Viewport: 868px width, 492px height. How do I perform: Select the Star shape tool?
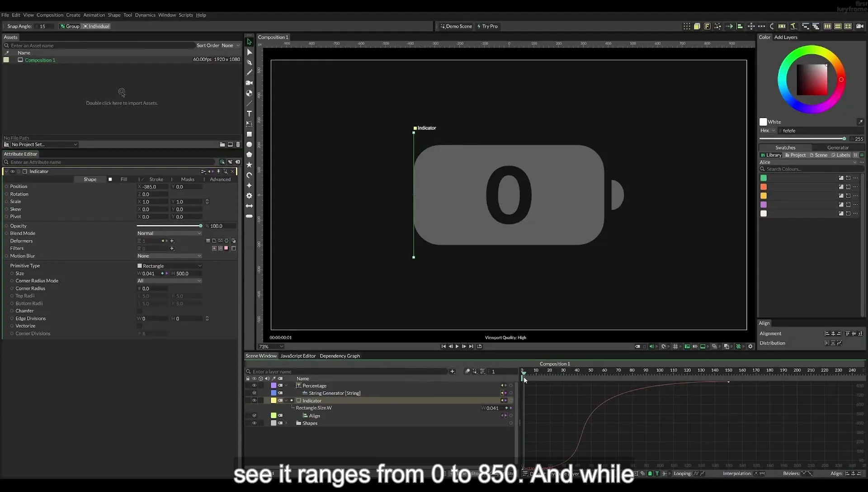click(x=249, y=165)
